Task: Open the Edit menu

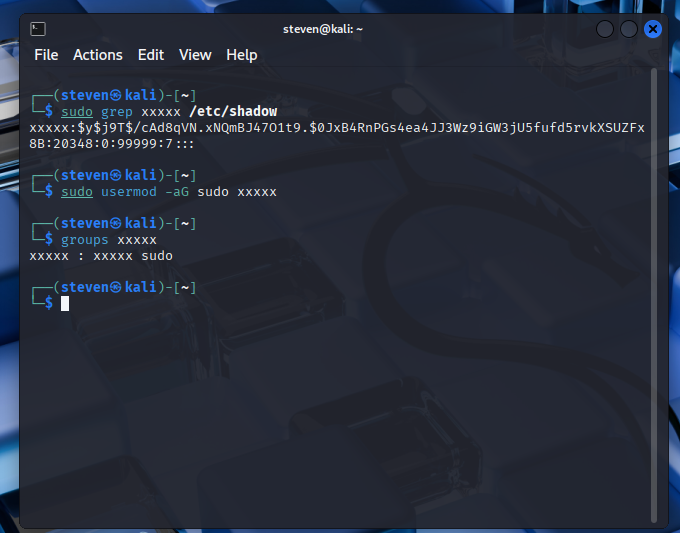Action: pos(151,55)
